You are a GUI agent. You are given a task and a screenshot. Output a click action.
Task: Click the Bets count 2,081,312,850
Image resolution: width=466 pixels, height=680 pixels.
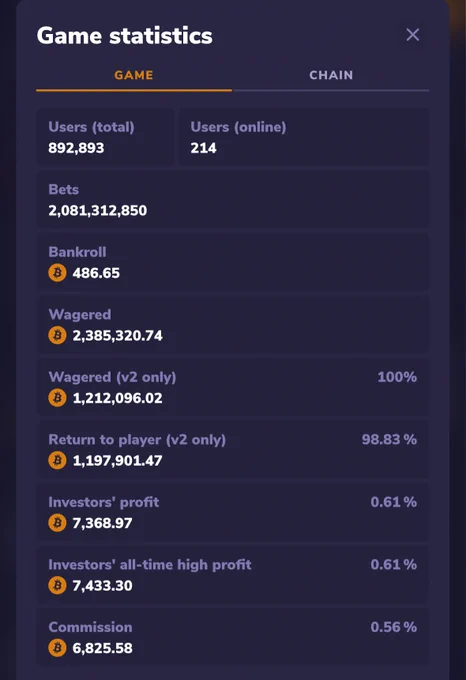click(x=98, y=210)
